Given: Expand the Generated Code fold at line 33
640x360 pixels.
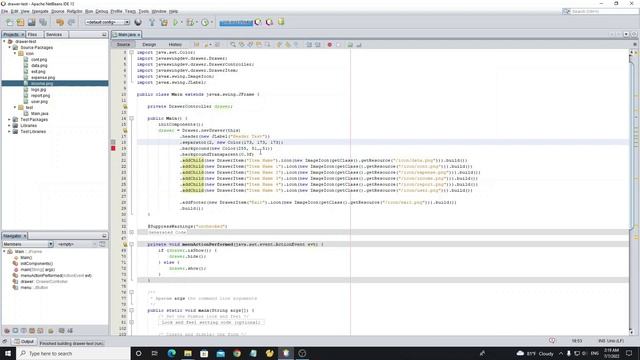Looking at the screenshot, I should 131,232.
